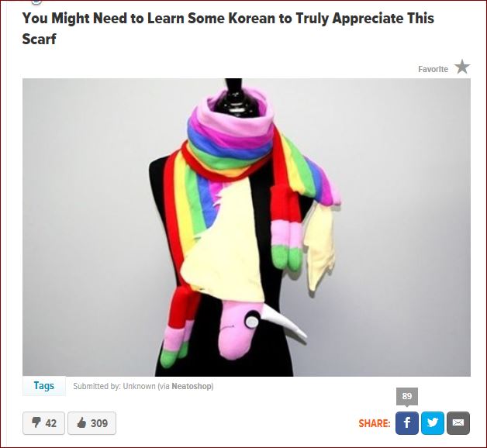Image resolution: width=487 pixels, height=448 pixels.
Task: Click the Favorite star icon
Action: (462, 67)
